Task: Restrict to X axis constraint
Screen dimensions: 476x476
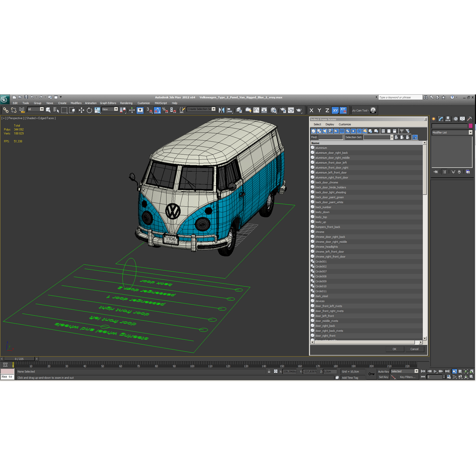Action: coord(311,110)
